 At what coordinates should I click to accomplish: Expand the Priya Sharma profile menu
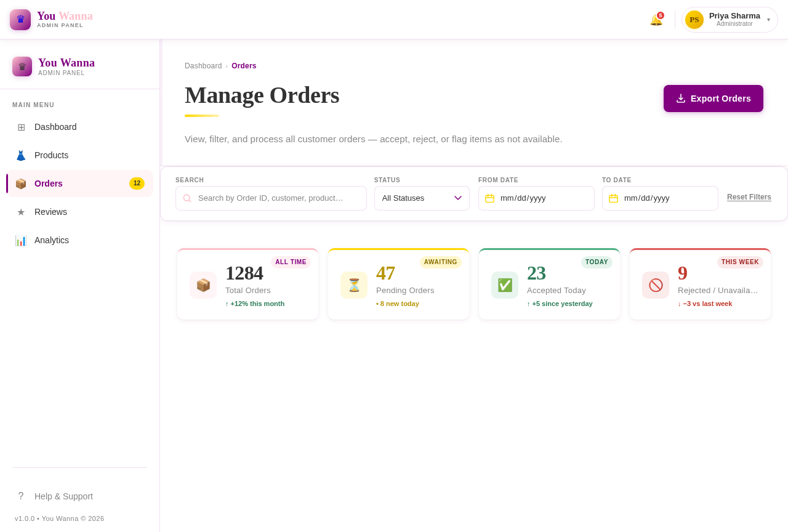tap(730, 19)
